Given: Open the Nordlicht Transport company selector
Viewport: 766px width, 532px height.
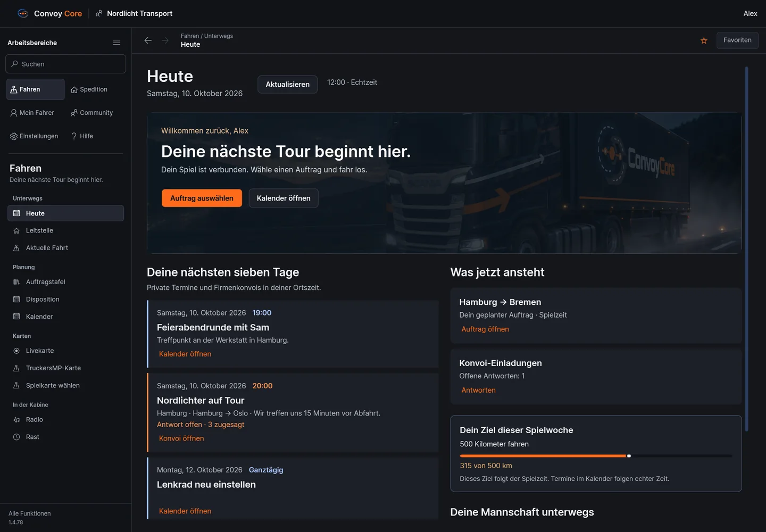Looking at the screenshot, I should [x=134, y=13].
